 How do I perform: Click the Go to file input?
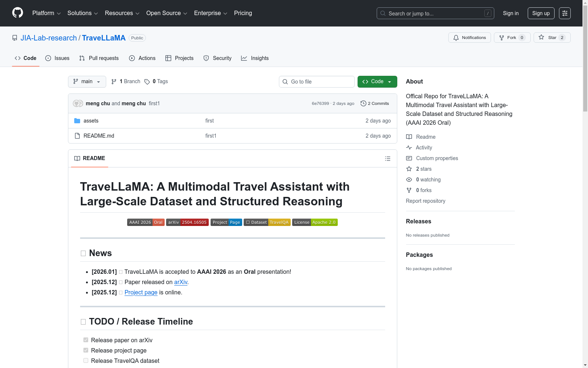[x=317, y=82]
